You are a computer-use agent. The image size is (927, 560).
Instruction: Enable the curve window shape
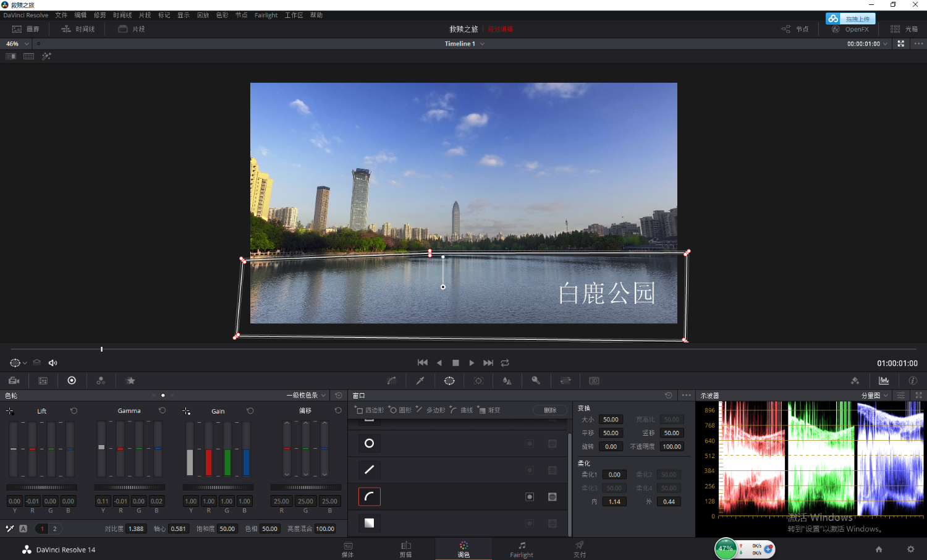pos(370,497)
